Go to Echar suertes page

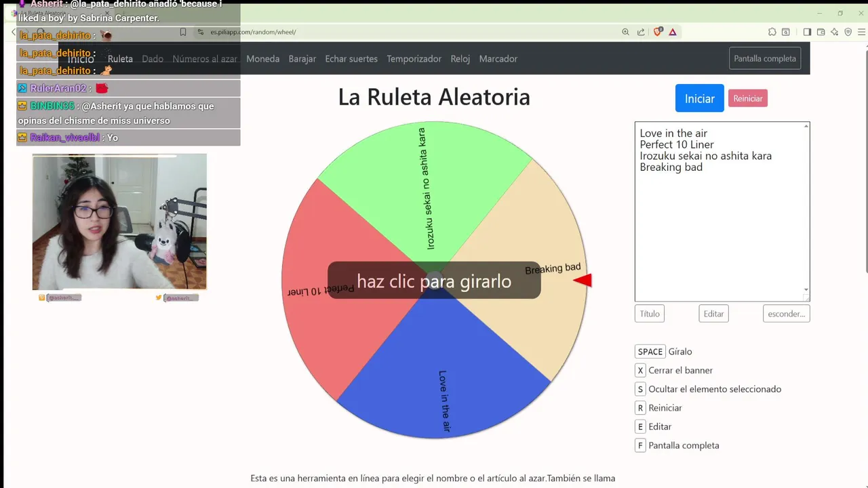[x=351, y=59]
